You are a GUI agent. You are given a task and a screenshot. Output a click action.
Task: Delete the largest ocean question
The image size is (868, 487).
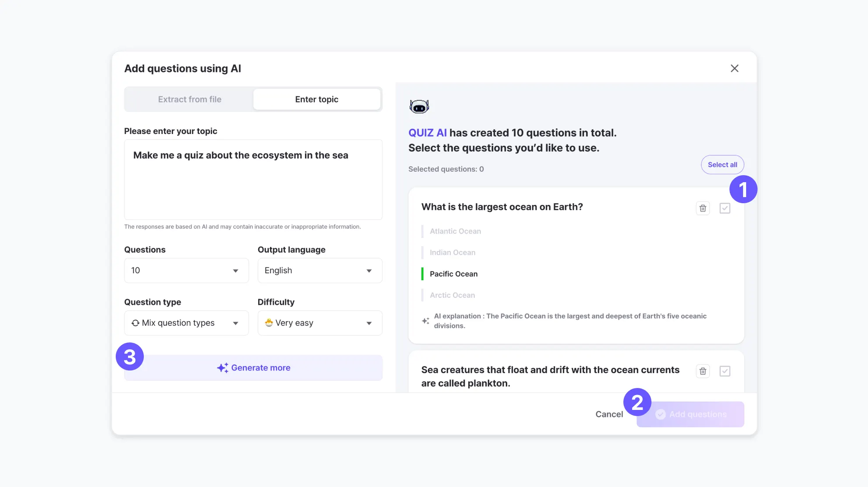point(703,208)
